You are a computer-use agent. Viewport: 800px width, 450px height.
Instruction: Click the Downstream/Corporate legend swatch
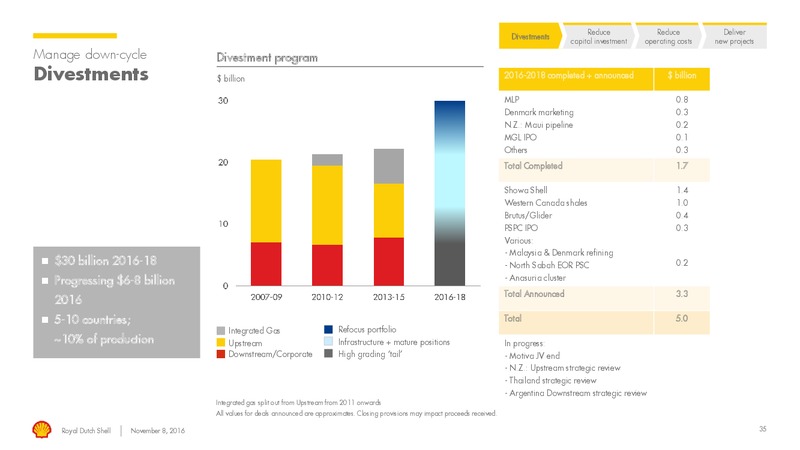(221, 354)
